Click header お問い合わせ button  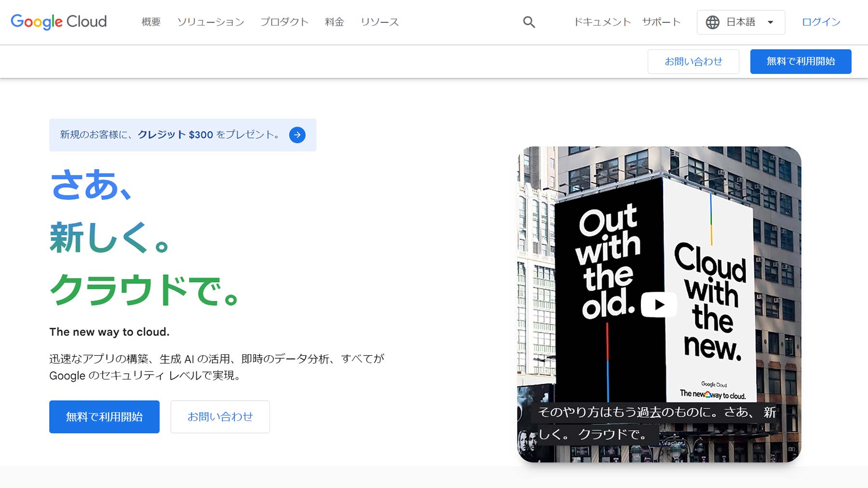693,62
